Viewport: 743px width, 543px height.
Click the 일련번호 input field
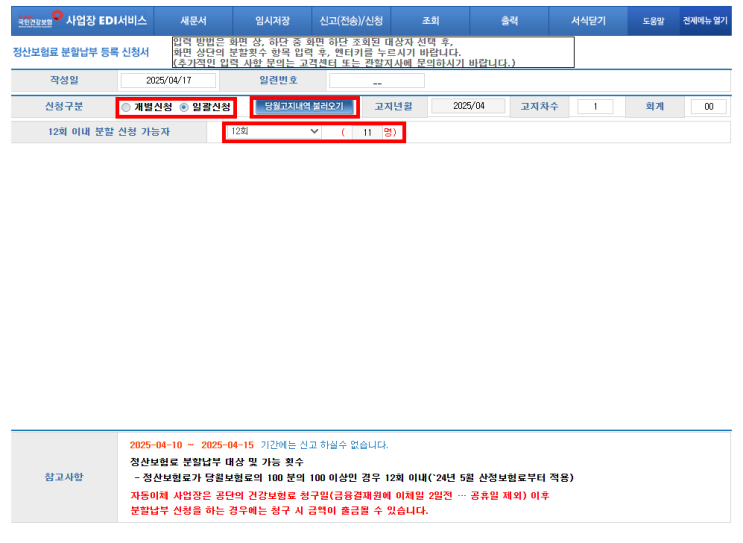377,81
